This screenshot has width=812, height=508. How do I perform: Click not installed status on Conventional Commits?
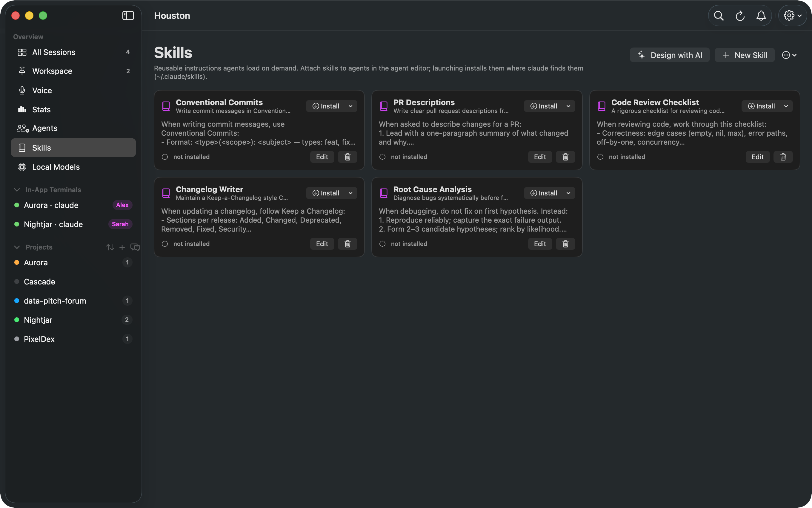186,157
